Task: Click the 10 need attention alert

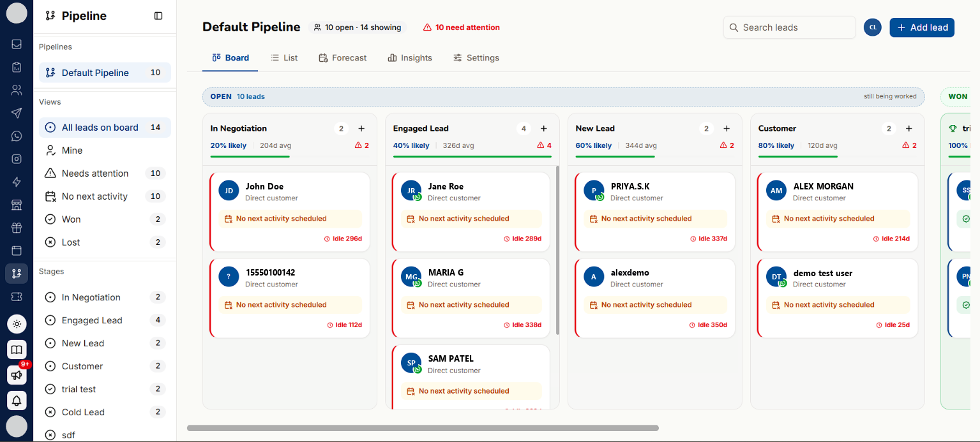Action: [x=462, y=27]
